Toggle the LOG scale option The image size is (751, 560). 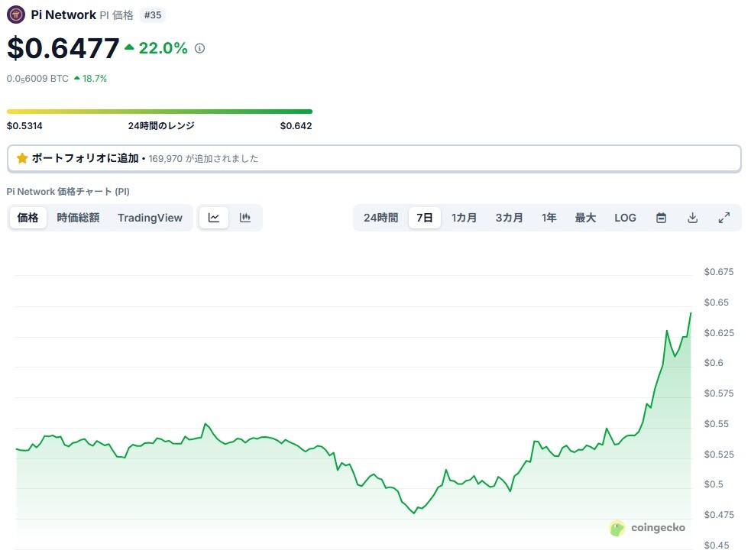point(625,218)
